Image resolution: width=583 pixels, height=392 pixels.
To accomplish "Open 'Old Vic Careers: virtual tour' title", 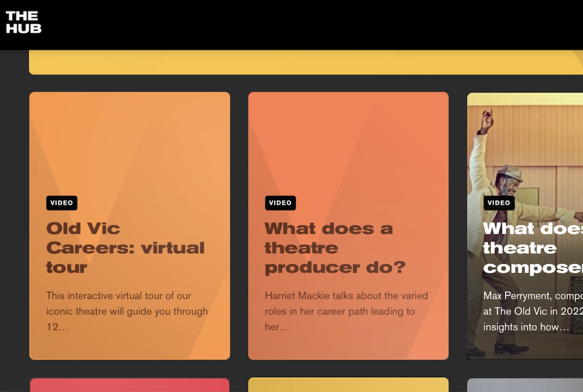I will (125, 247).
